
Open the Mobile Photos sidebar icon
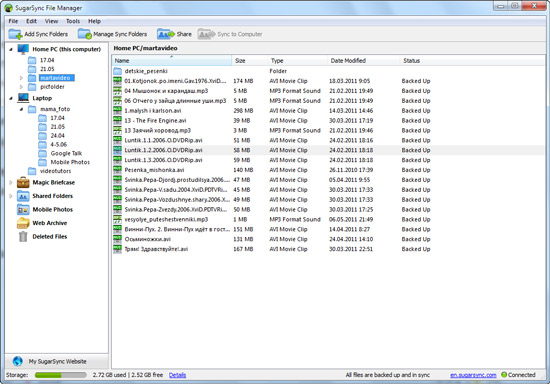(x=23, y=210)
